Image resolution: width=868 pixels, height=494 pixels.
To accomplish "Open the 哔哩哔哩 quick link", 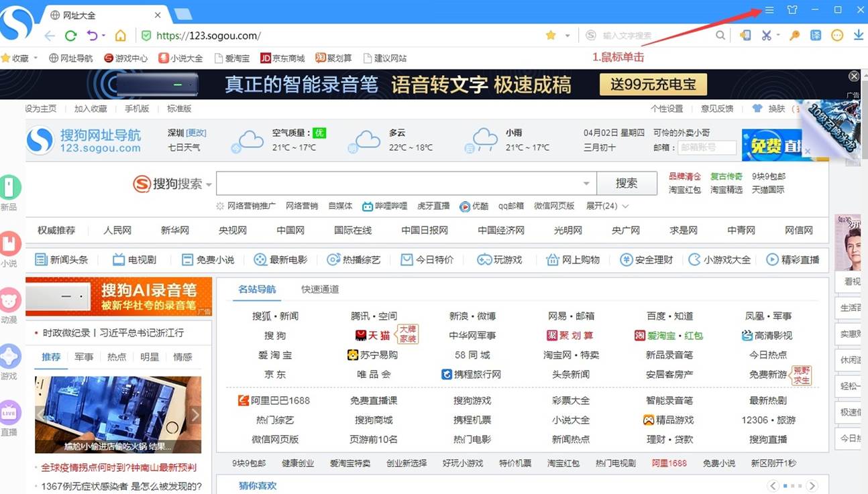I will (x=385, y=206).
